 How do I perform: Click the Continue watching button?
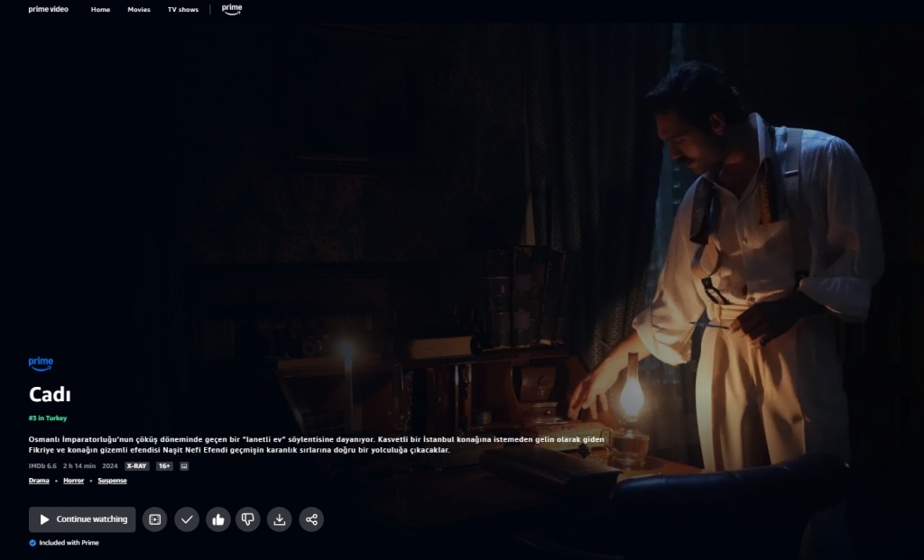(x=81, y=519)
